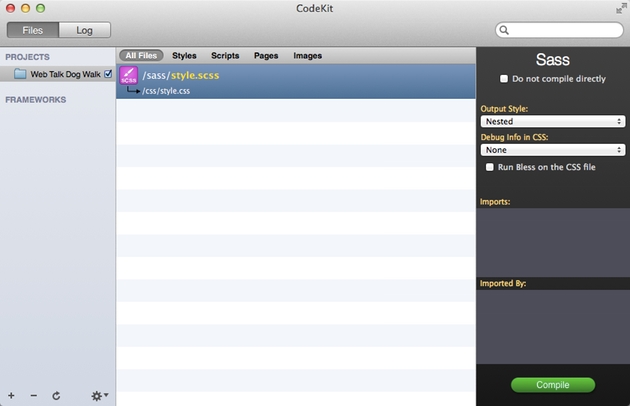This screenshot has width=630, height=406.
Task: Open the gear settings menu
Action: point(99,396)
